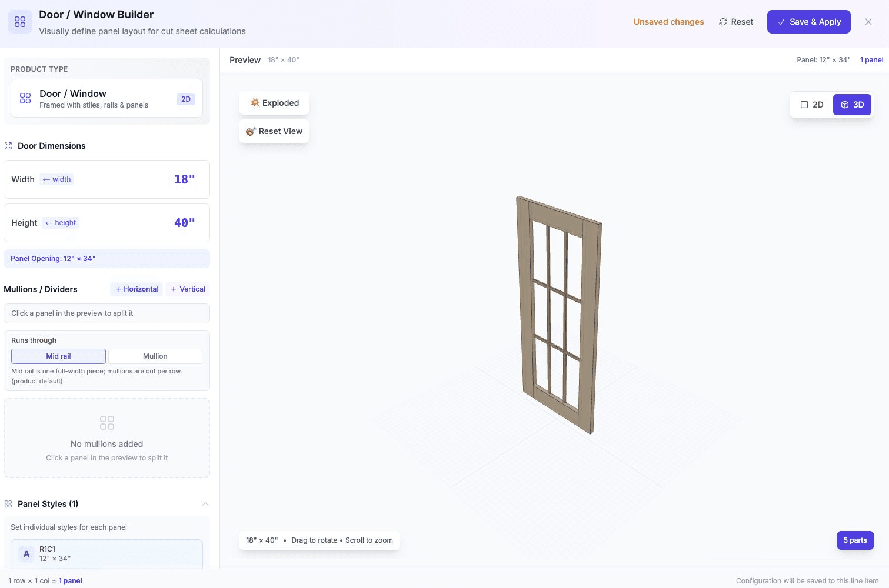
Task: Select the R1C1 panel style row
Action: click(107, 554)
